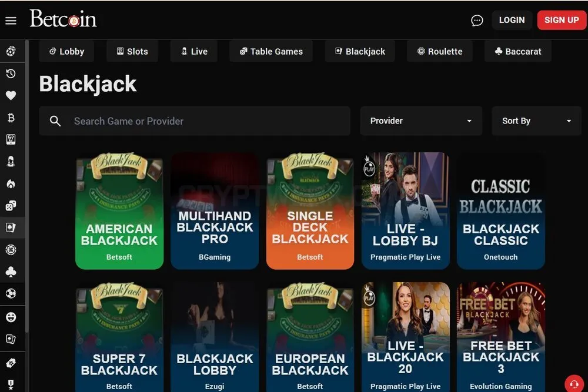Launch Single Deck Blackjack game card
The width and height of the screenshot is (588, 392).
(310, 211)
